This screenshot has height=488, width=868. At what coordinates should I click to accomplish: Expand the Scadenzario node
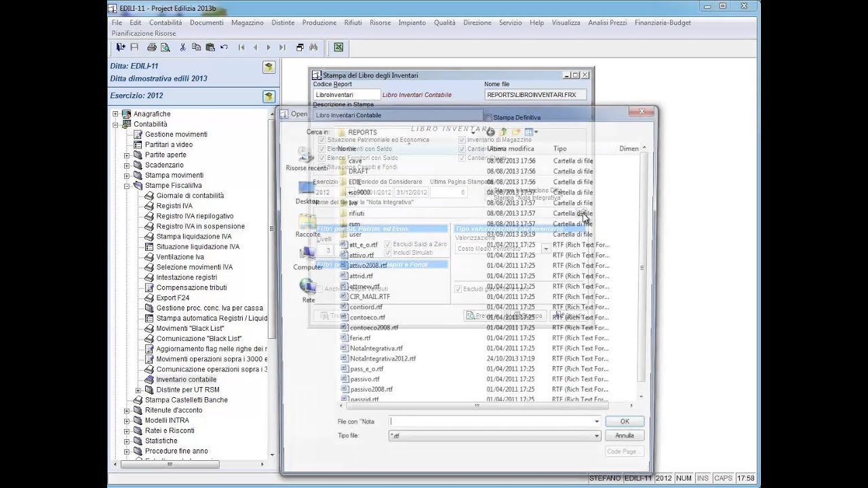(x=127, y=165)
